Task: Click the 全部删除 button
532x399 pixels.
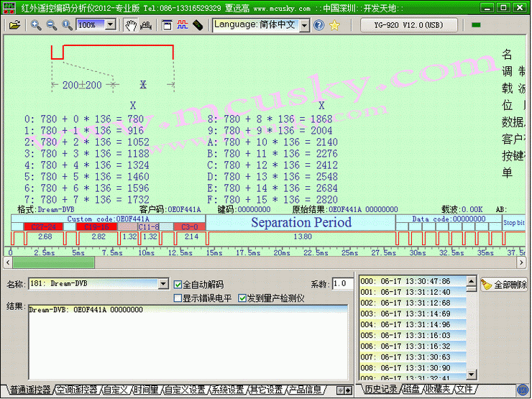Action: coord(504,285)
